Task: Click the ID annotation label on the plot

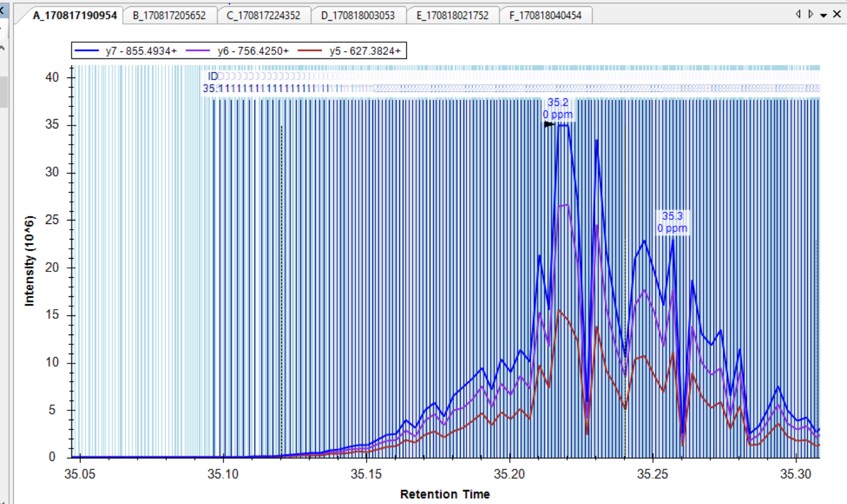Action: point(213,76)
